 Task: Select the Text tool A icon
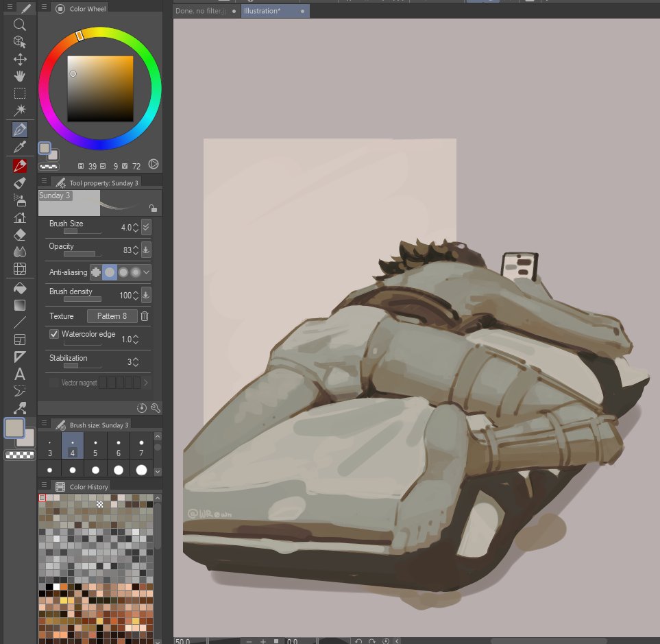pos(20,374)
